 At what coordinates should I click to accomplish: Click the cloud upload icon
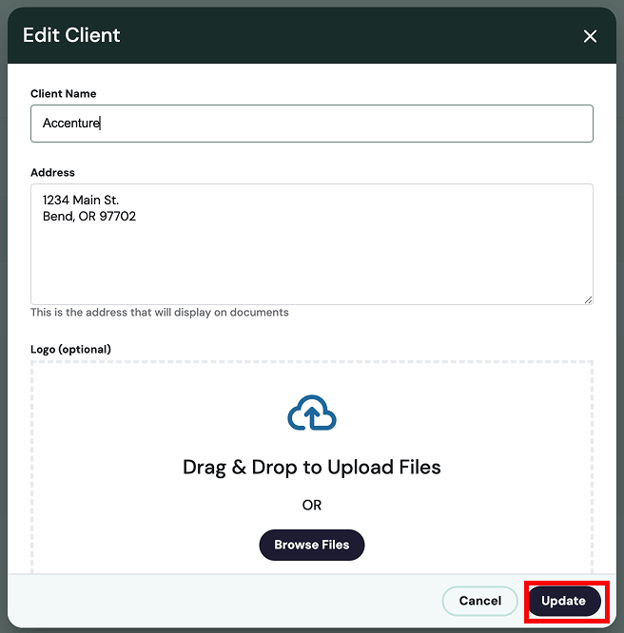(312, 413)
